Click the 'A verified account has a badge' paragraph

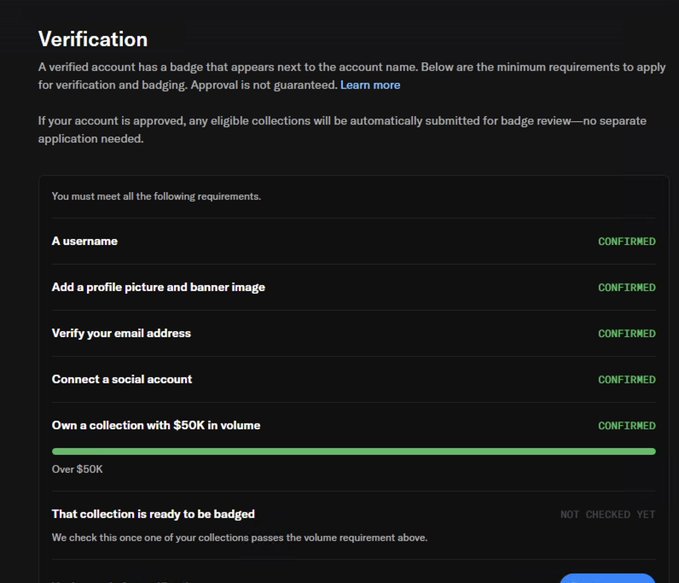coord(352,76)
